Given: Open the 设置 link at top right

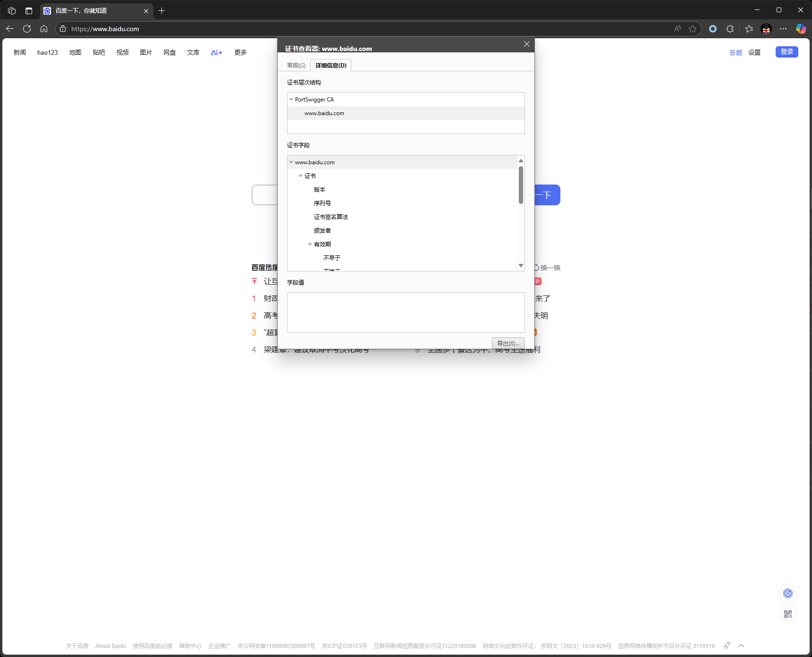Looking at the screenshot, I should (x=754, y=52).
